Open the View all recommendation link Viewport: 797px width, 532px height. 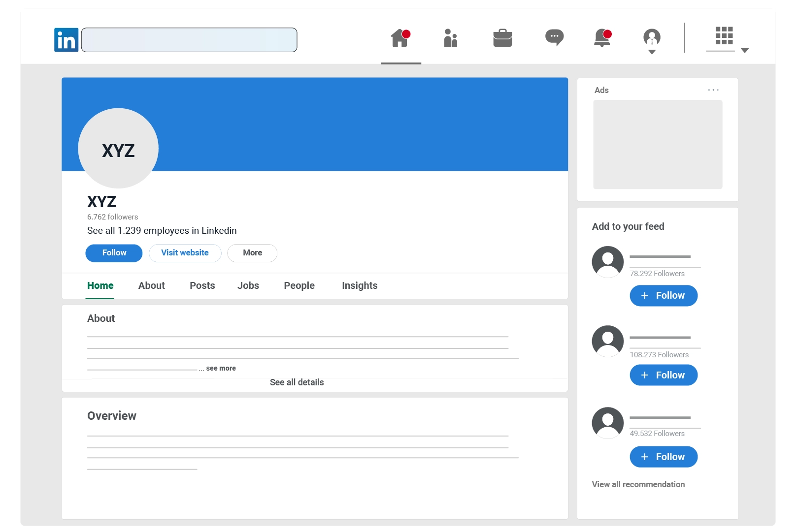(x=638, y=485)
